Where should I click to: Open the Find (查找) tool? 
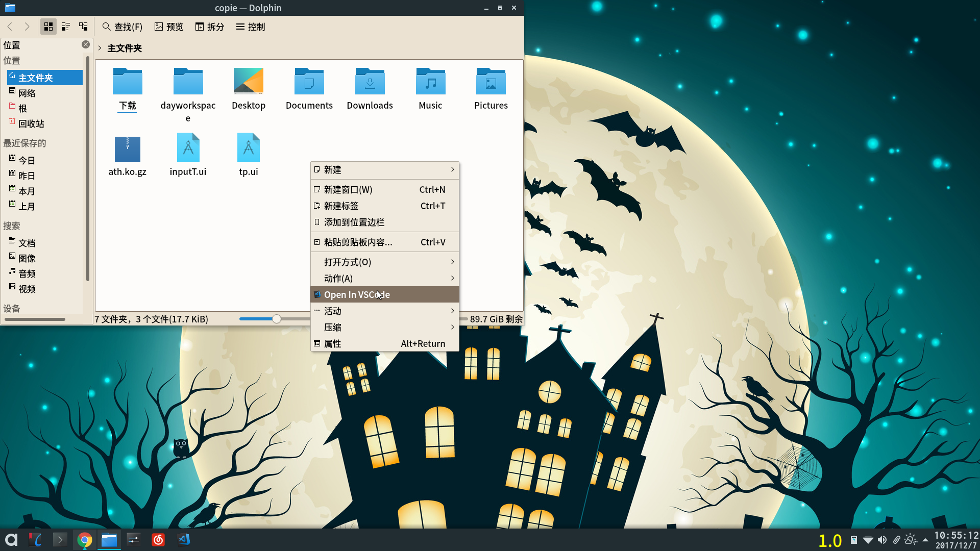(x=122, y=27)
